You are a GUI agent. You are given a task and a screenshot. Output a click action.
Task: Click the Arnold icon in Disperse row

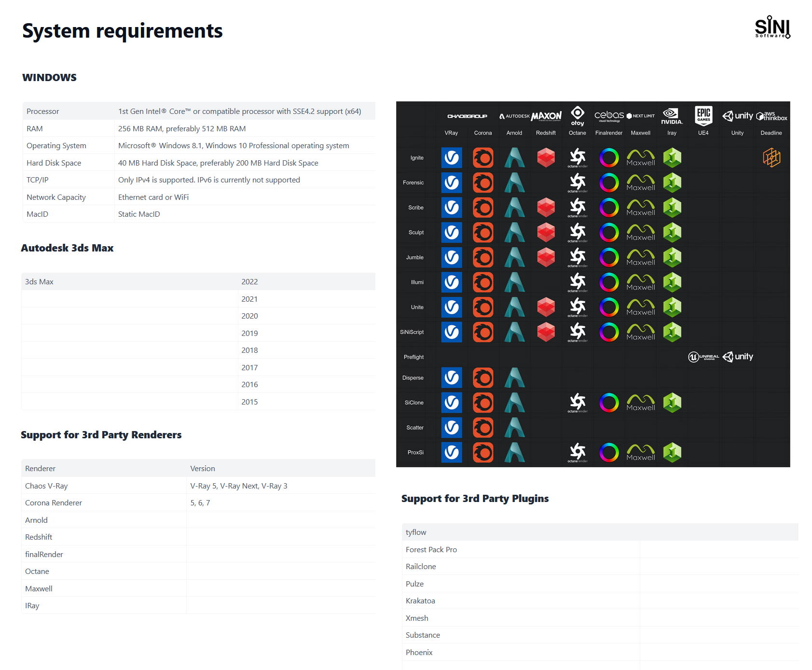[x=514, y=378]
